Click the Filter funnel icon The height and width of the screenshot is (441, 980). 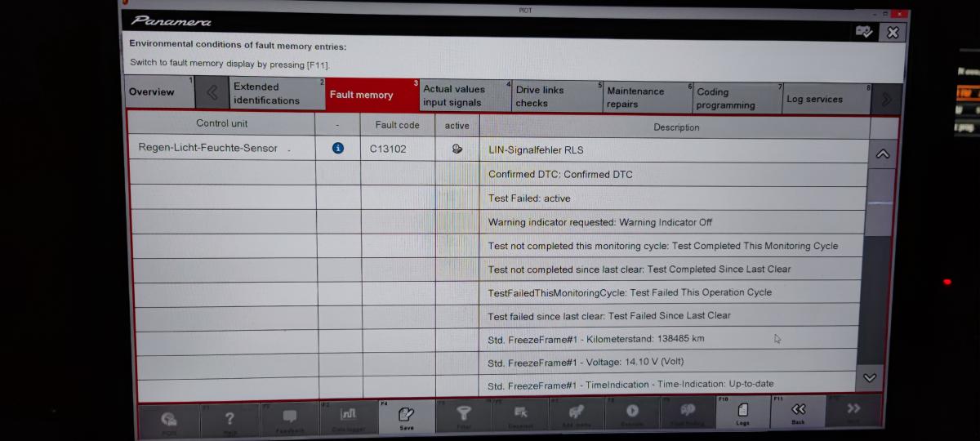click(x=463, y=416)
